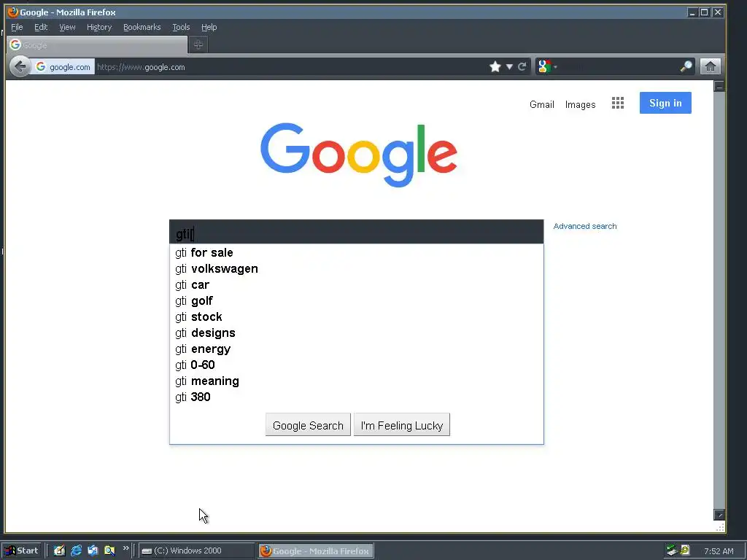Click the network connection tray icon

672,551
